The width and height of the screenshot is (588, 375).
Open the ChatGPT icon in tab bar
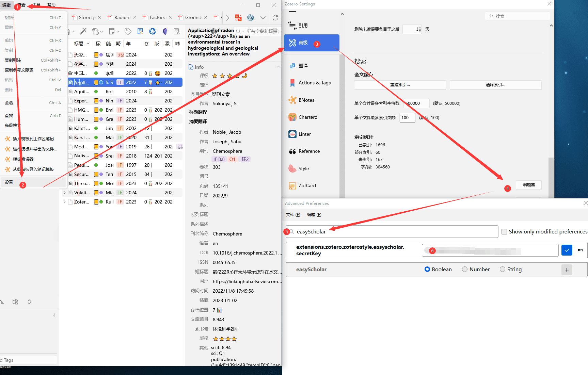[251, 18]
